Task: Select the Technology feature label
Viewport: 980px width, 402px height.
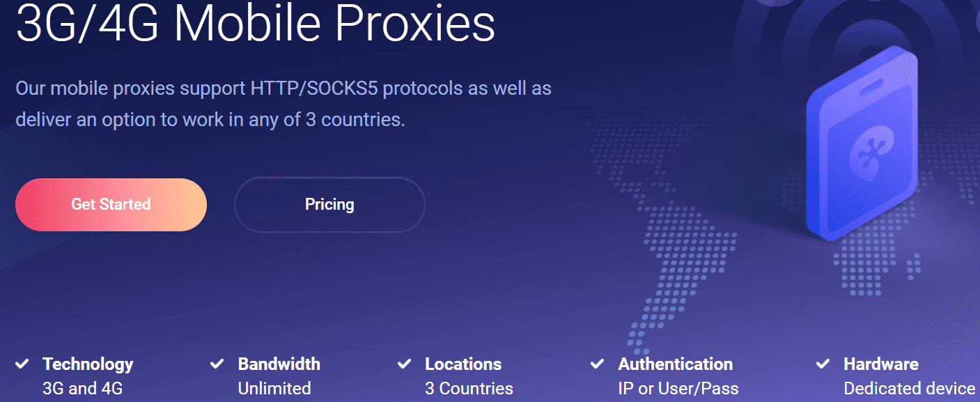Action: 88,364
